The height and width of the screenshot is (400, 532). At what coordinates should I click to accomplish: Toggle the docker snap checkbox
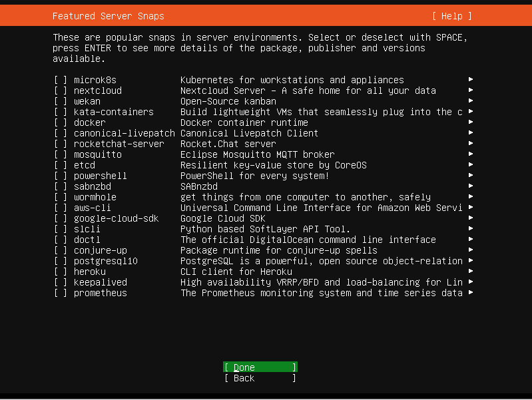coord(61,122)
